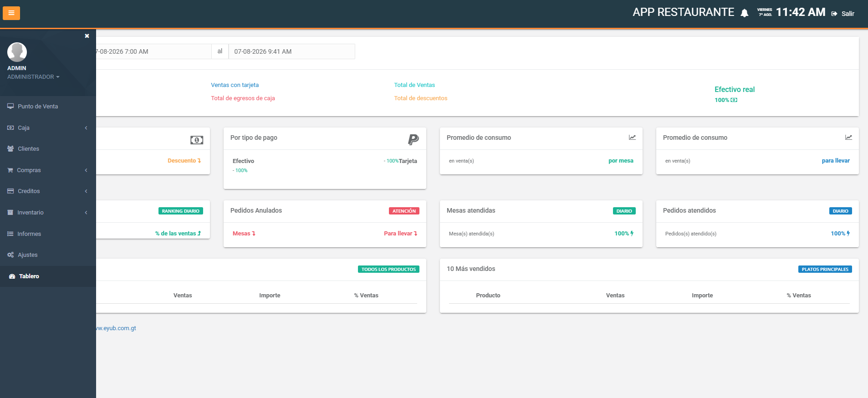Click the Ajustes gears icon
868x398 pixels.
[x=10, y=255]
